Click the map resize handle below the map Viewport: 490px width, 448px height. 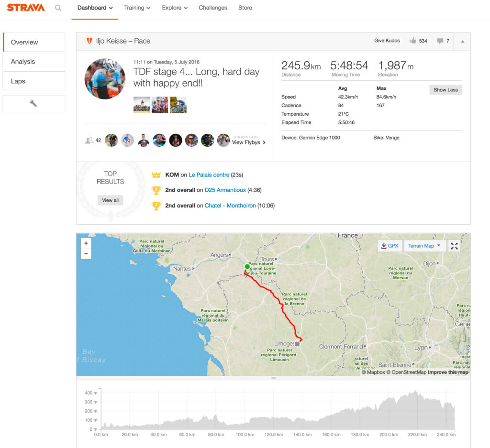(273, 378)
